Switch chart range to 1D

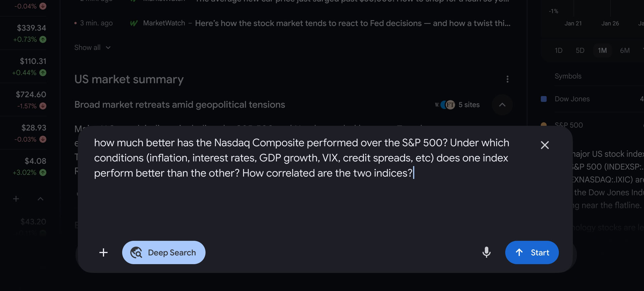point(559,50)
